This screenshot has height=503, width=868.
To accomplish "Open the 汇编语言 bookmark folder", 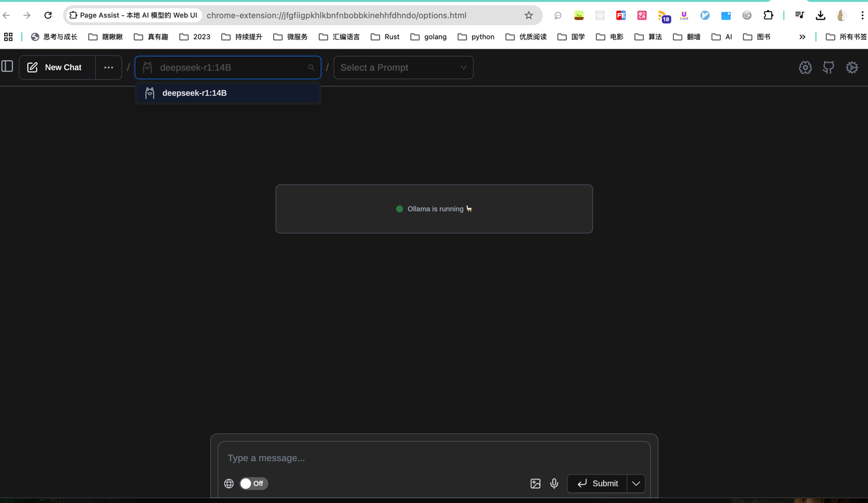I will point(339,37).
